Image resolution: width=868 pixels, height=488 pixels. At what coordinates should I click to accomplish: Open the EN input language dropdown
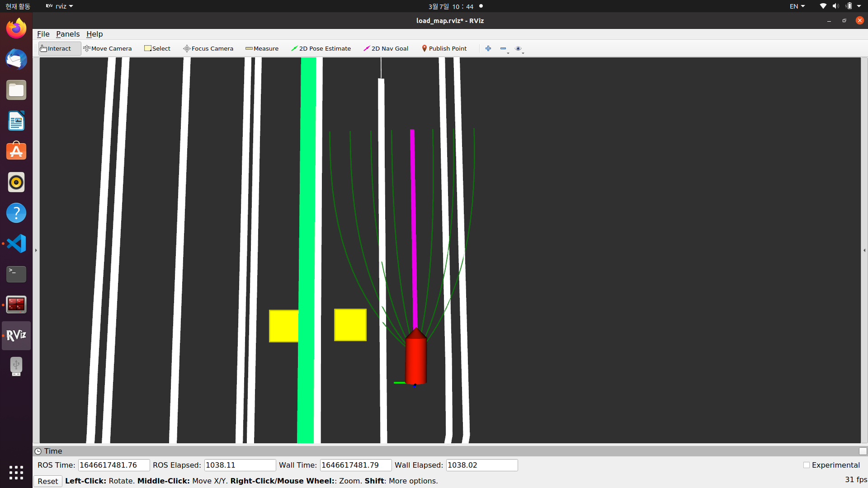797,6
